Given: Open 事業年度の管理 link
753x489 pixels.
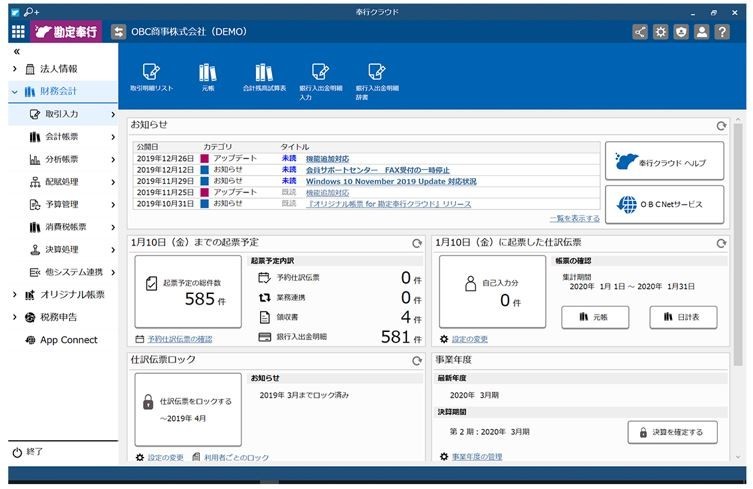Looking at the screenshot, I should 477,457.
